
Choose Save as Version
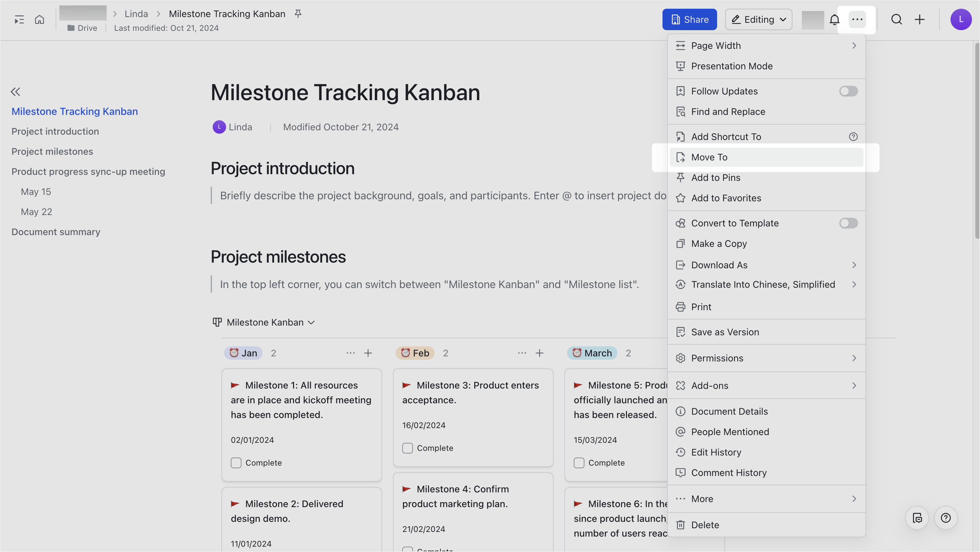coord(766,332)
